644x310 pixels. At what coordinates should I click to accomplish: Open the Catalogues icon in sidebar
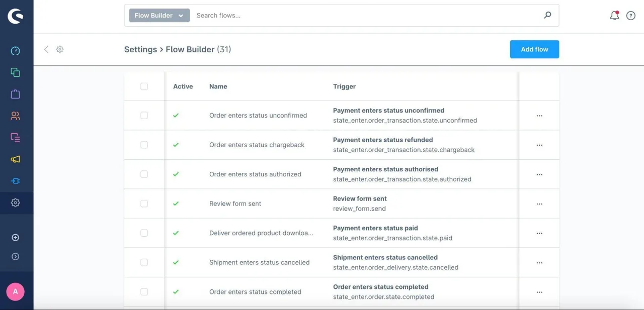(x=16, y=72)
